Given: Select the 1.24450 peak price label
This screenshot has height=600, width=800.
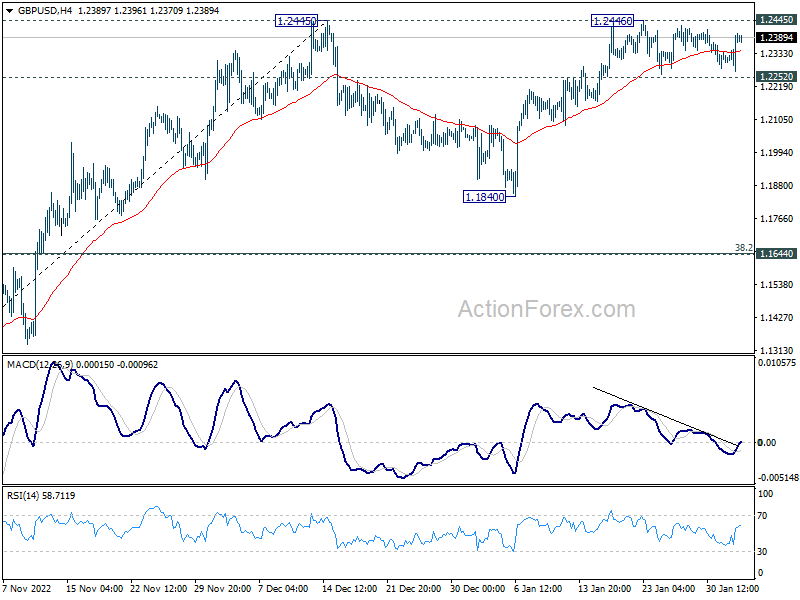Looking at the screenshot, I should tap(296, 21).
